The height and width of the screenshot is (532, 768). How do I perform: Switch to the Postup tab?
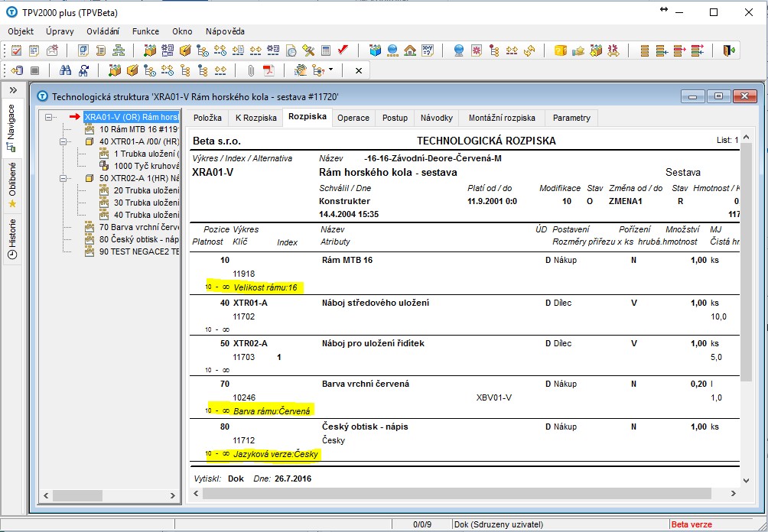[395, 118]
